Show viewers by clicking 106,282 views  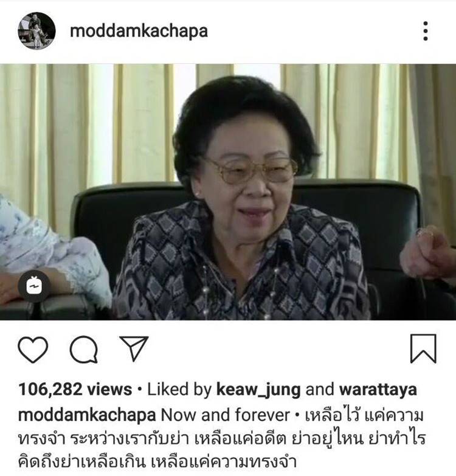pos(75,390)
